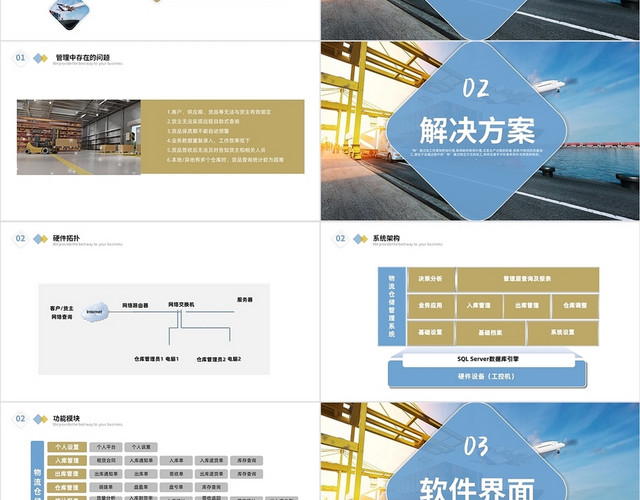Screen dimensions: 640x500
Task: Click the 出库退货单 box
Action: (x=211, y=474)
